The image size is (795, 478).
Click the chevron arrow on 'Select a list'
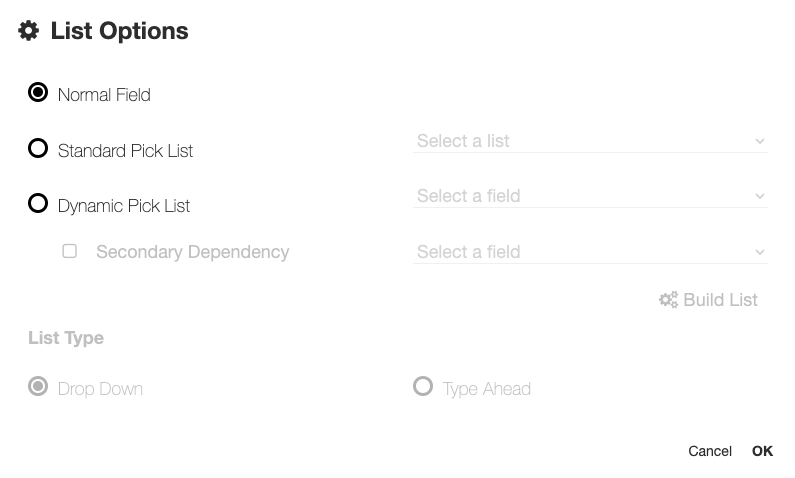tap(760, 142)
